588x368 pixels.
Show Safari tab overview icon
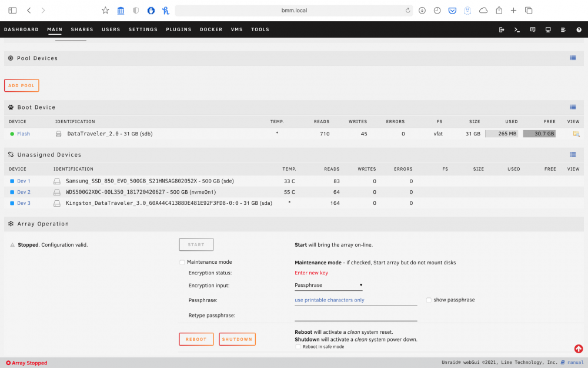(x=529, y=11)
